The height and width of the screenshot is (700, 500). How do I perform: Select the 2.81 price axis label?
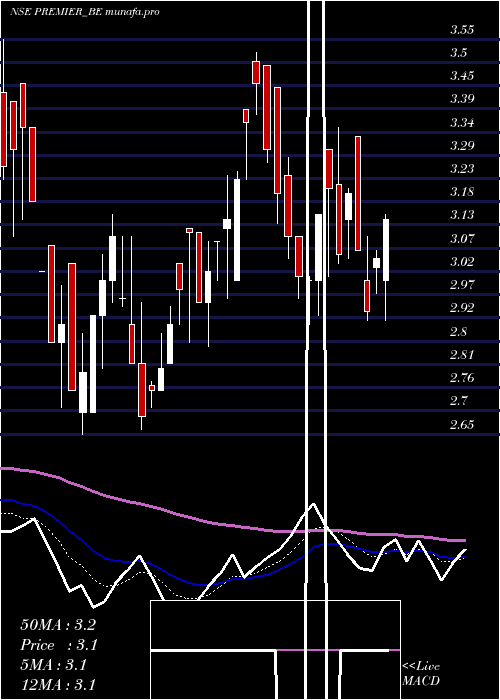(462, 355)
